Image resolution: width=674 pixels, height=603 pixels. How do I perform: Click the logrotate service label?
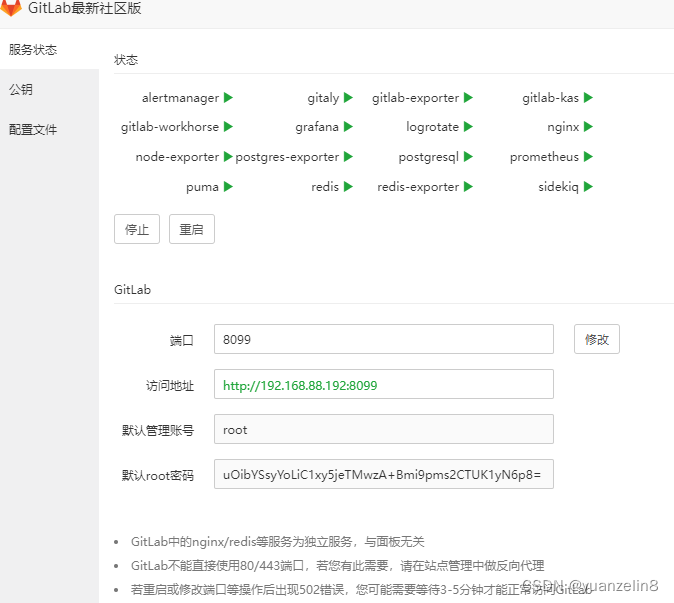[x=432, y=127]
